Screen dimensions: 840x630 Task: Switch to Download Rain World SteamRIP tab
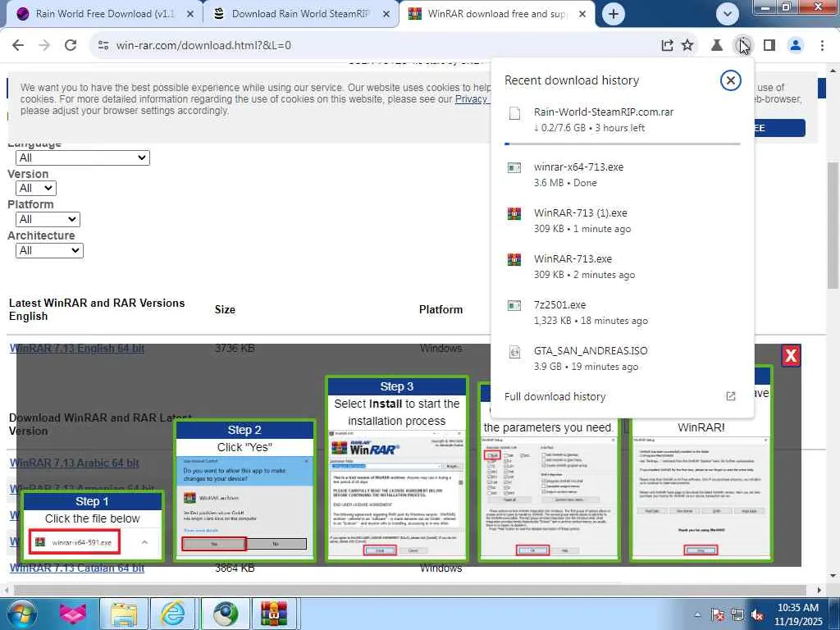[301, 14]
